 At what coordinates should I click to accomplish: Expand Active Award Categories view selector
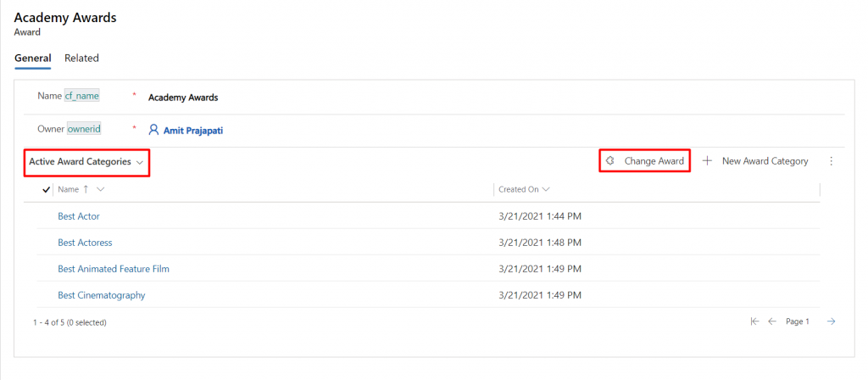point(86,162)
